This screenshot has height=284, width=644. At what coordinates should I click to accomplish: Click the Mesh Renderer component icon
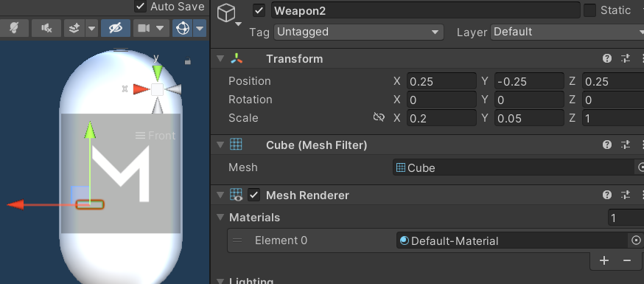tap(236, 195)
